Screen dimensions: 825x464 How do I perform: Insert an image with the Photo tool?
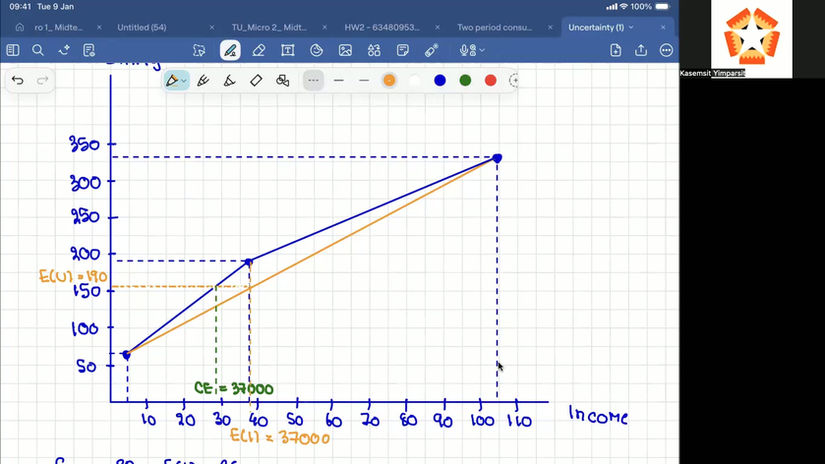click(345, 50)
